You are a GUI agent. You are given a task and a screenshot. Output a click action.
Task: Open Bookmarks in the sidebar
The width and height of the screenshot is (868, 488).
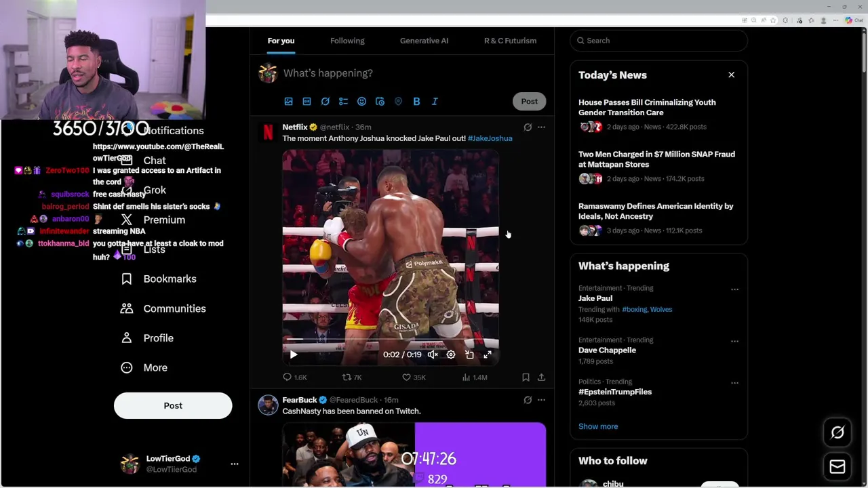[x=159, y=279]
